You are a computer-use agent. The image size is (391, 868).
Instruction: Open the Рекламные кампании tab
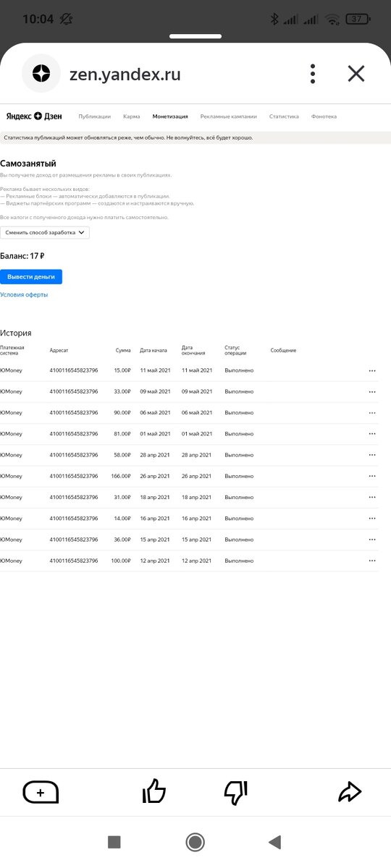coord(229,116)
